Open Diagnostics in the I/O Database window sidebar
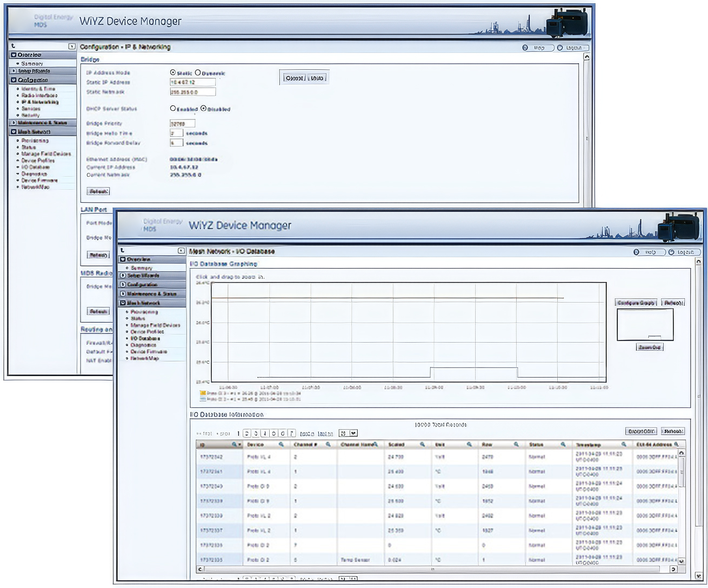 coord(144,345)
